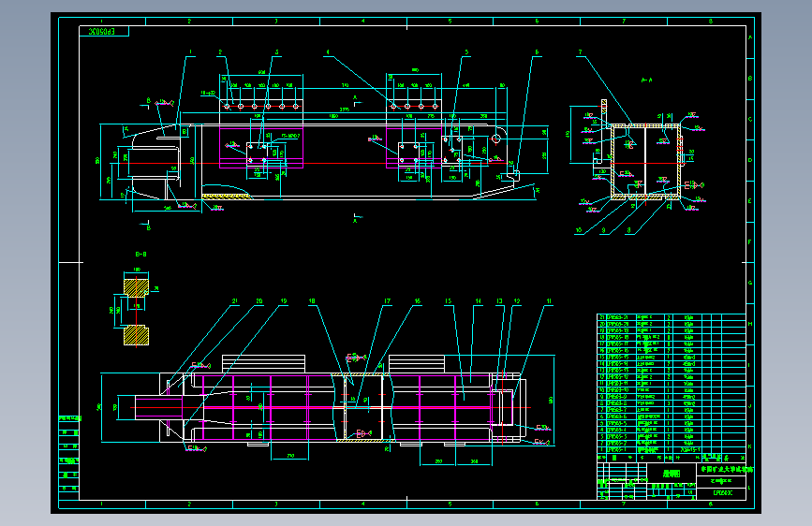This screenshot has width=812, height=526.
Task: Select part callout number 3 above side view
Action: point(277,52)
